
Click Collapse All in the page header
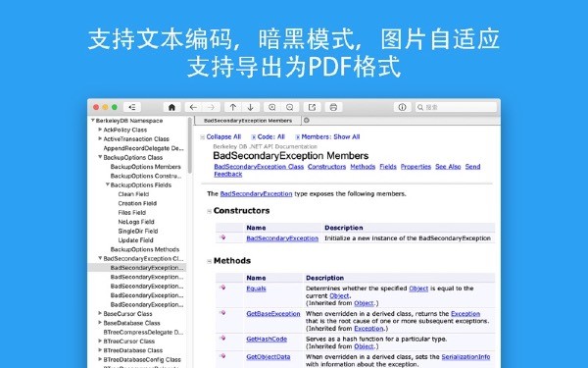(x=223, y=137)
